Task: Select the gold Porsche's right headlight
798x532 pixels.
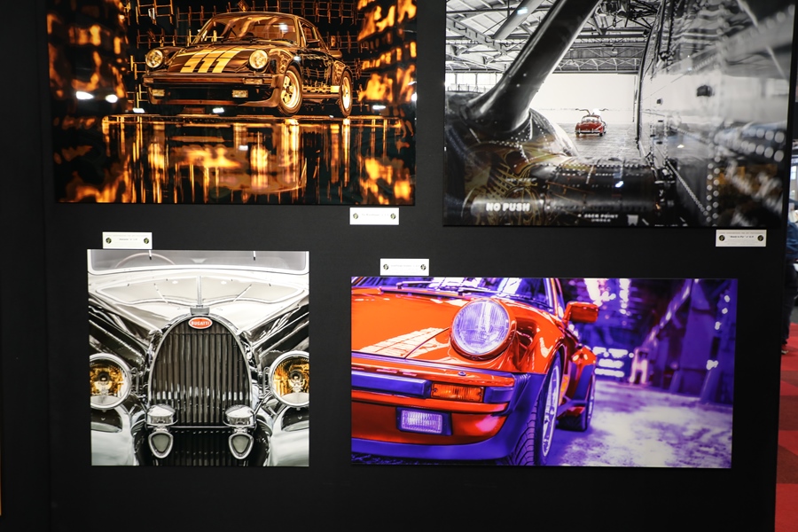Action: click(258, 59)
